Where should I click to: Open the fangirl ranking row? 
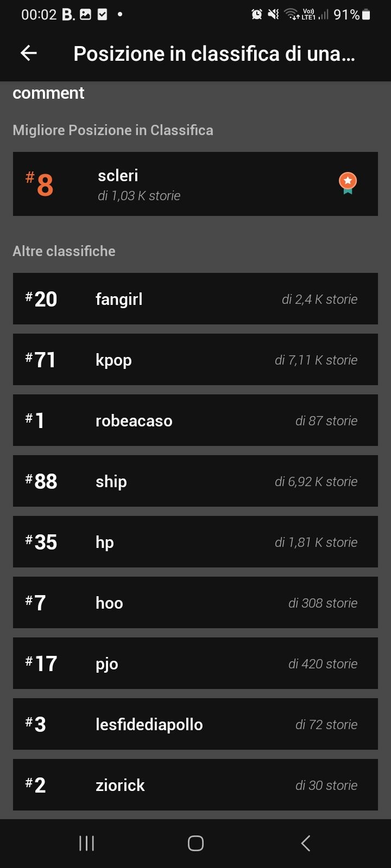[195, 299]
